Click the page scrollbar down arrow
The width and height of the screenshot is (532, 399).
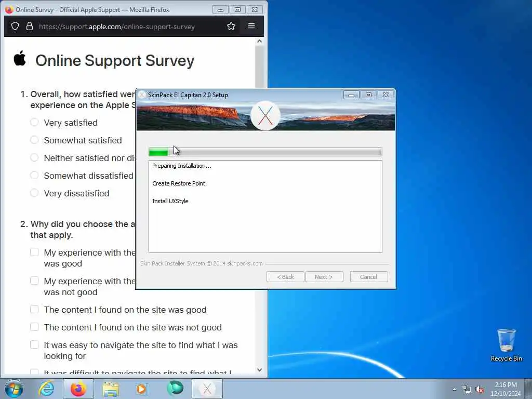click(x=260, y=370)
